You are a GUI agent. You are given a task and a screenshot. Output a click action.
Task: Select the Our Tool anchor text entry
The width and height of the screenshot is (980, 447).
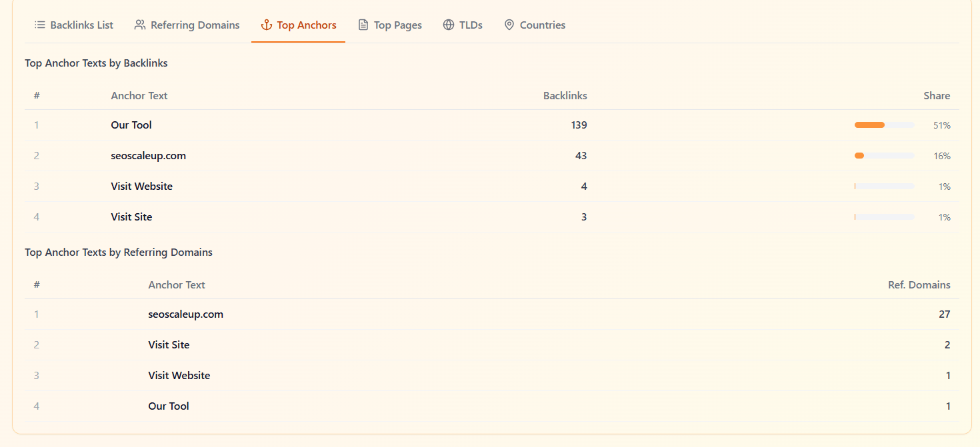coord(131,125)
